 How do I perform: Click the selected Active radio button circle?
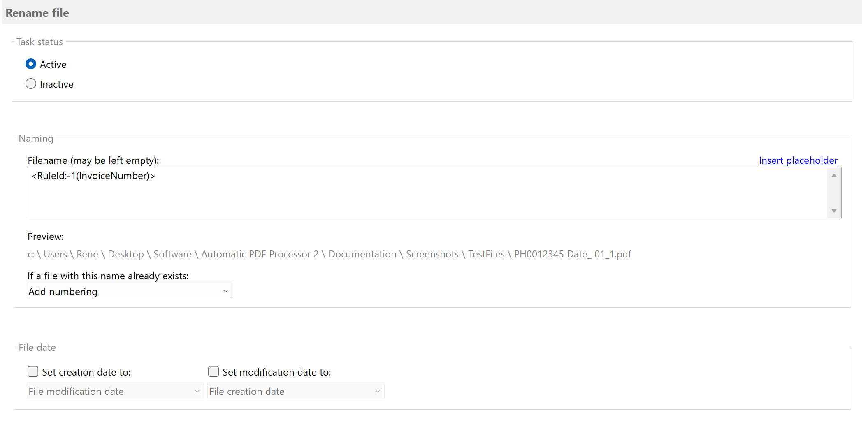tap(31, 64)
